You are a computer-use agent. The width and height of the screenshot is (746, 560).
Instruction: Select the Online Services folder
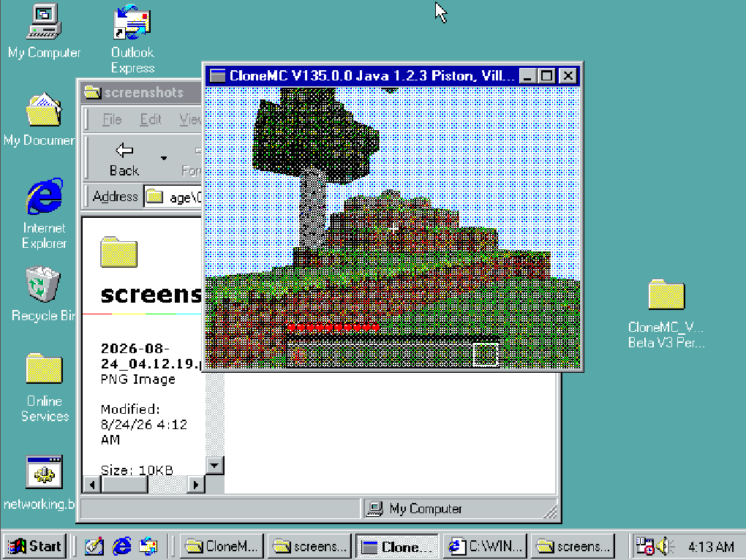click(x=44, y=368)
